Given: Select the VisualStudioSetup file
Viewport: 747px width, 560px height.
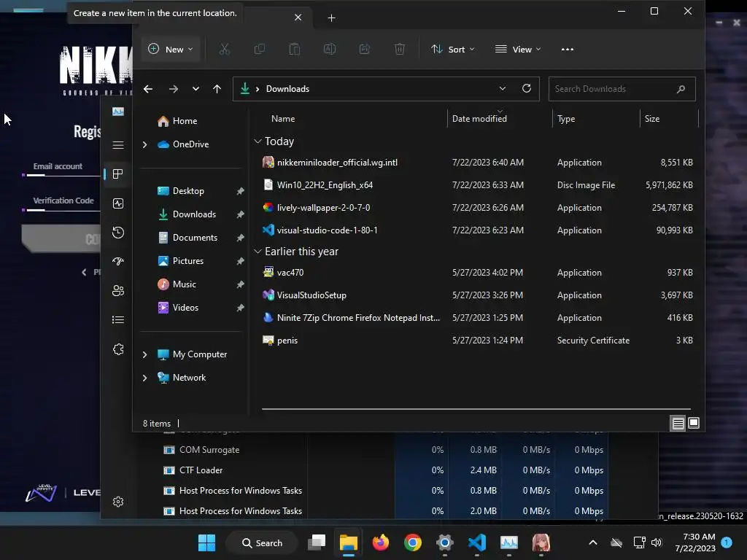Looking at the screenshot, I should pyautogui.click(x=476, y=295).
